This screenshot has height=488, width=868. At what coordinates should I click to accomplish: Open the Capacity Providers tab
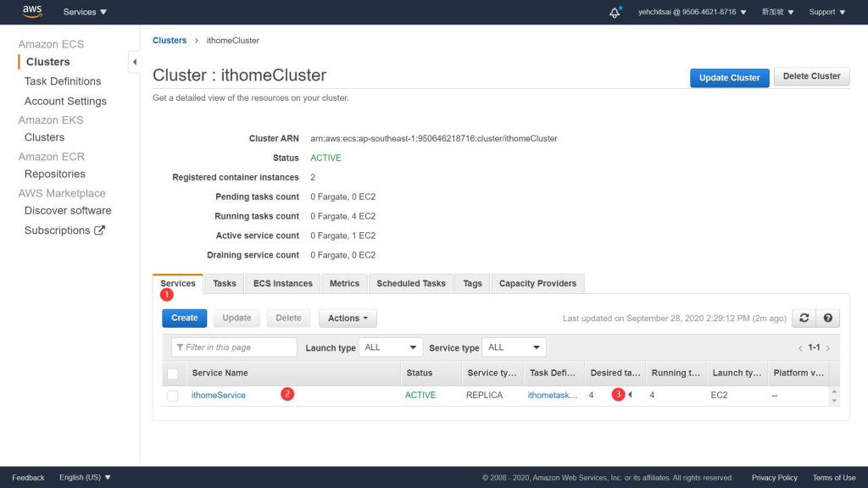point(537,283)
